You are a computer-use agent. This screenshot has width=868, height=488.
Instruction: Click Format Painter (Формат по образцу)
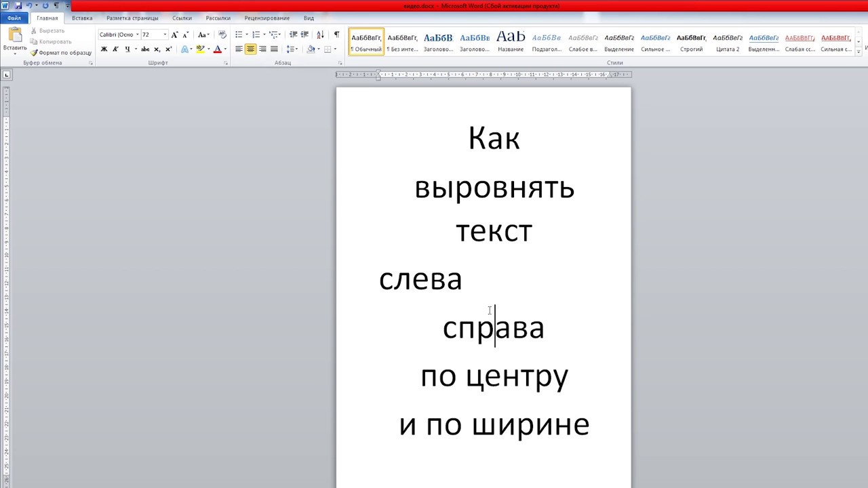coord(60,52)
